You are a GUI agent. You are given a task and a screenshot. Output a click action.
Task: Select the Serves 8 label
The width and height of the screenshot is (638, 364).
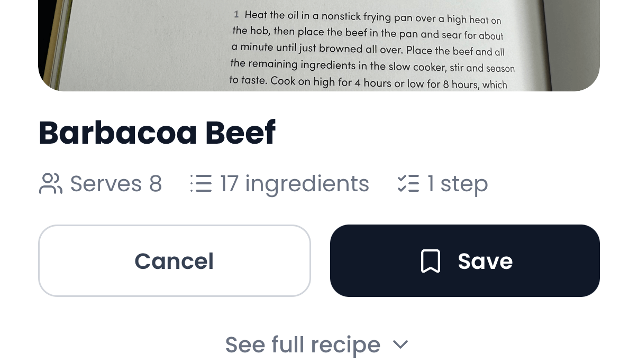(x=116, y=184)
